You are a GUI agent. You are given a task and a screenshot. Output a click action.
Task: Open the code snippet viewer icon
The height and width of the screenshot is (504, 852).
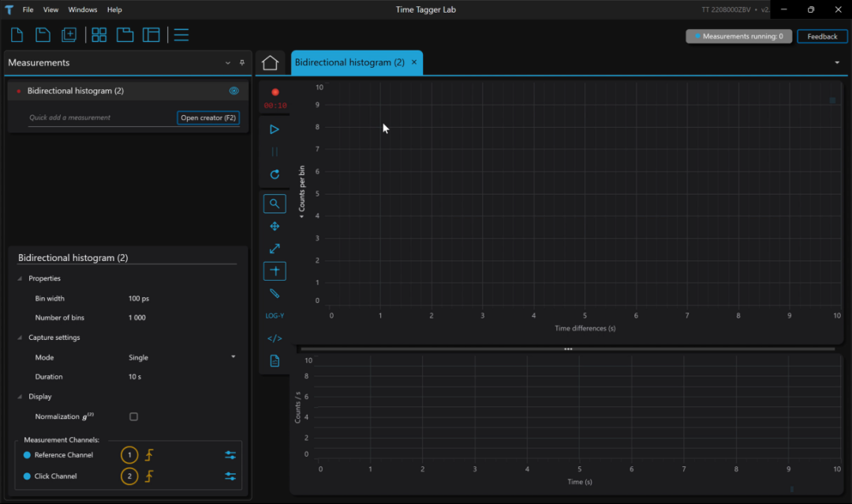tap(275, 338)
